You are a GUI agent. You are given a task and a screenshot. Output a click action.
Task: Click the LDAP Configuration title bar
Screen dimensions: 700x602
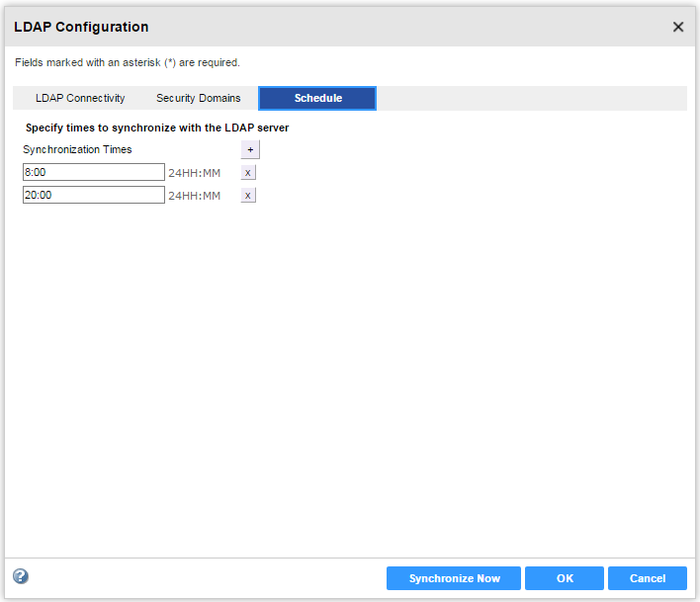coord(297,27)
